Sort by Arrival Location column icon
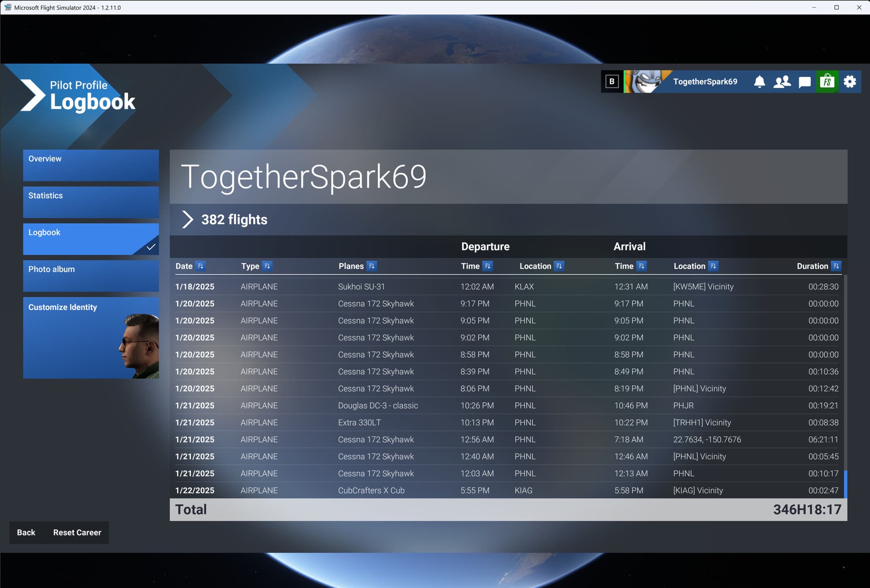The height and width of the screenshot is (588, 870). (x=713, y=266)
